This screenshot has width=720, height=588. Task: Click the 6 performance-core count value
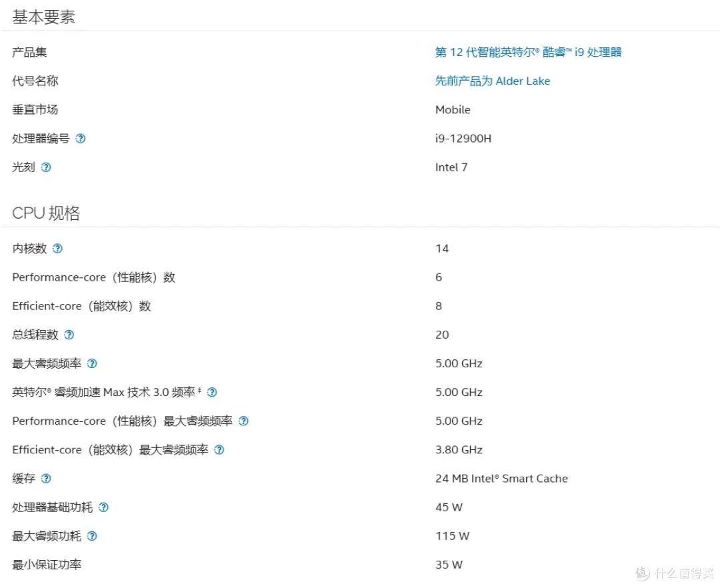(x=439, y=278)
